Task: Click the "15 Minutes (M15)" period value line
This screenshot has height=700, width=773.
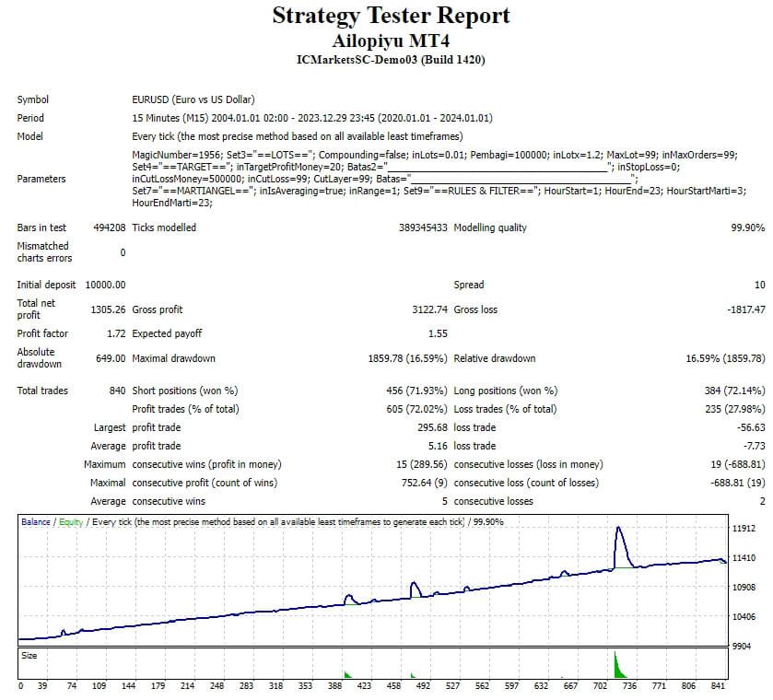Action: click(x=312, y=118)
